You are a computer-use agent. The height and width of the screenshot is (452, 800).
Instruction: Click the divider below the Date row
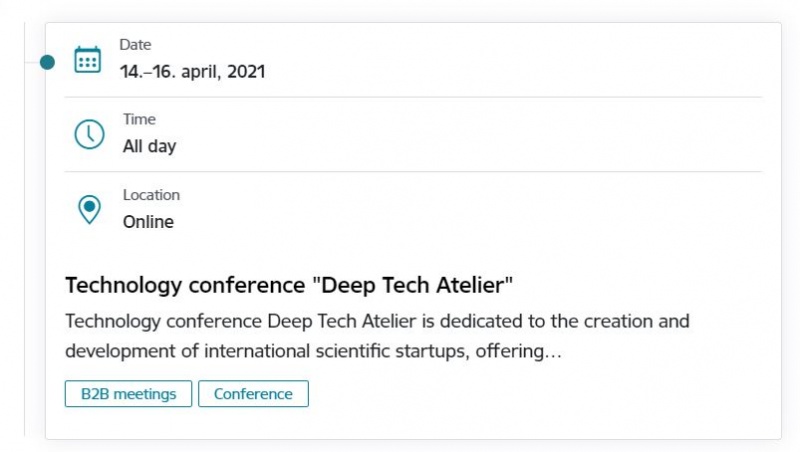(x=413, y=96)
